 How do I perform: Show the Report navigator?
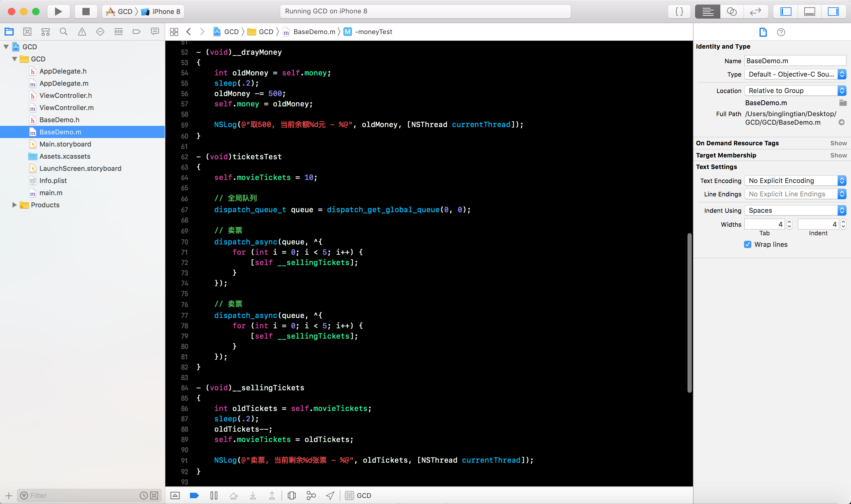click(155, 32)
